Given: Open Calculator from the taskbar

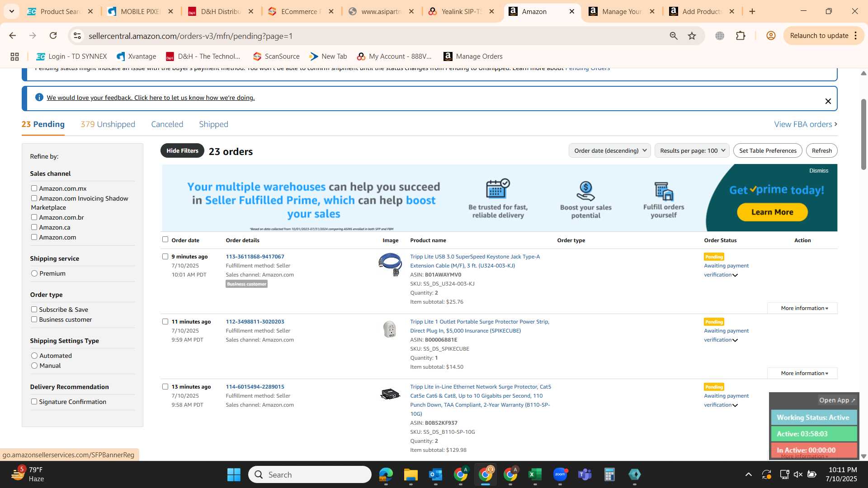Looking at the screenshot, I should click(x=609, y=474).
